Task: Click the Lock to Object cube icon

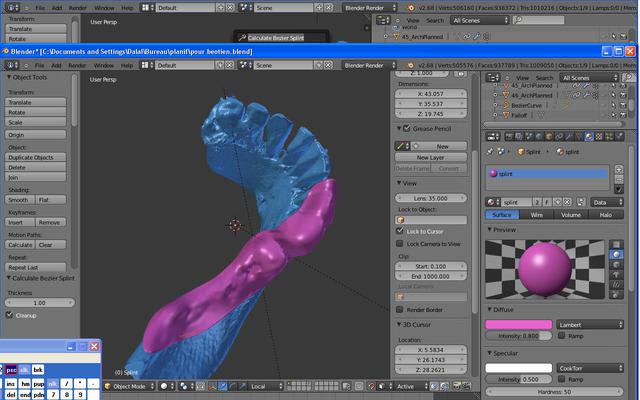Action: (401, 219)
